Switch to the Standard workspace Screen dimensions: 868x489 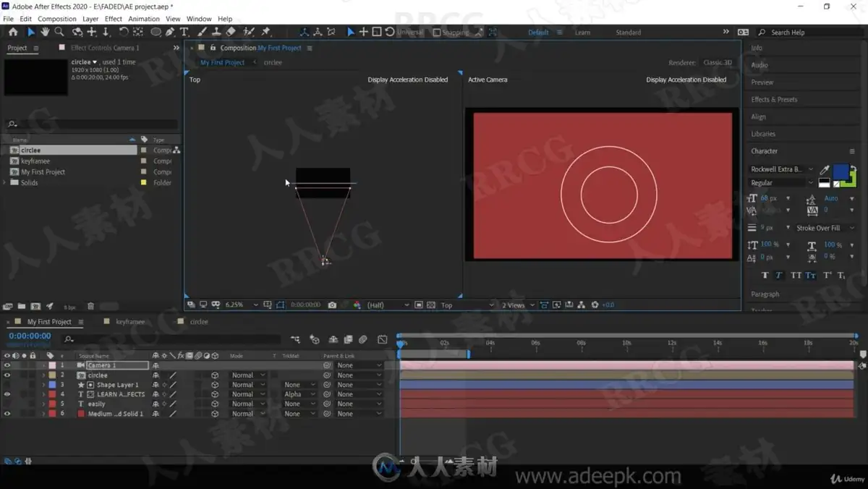tap(628, 33)
